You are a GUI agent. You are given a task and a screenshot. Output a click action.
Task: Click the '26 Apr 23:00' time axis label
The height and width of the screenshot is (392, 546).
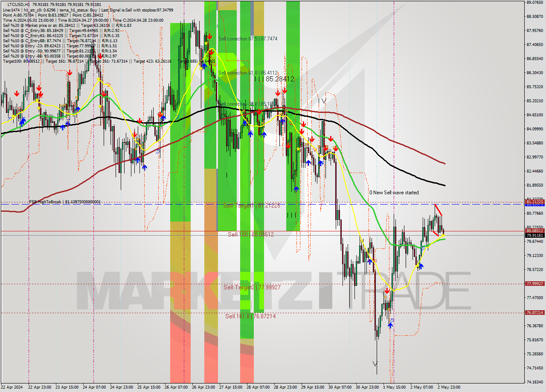click(204, 387)
